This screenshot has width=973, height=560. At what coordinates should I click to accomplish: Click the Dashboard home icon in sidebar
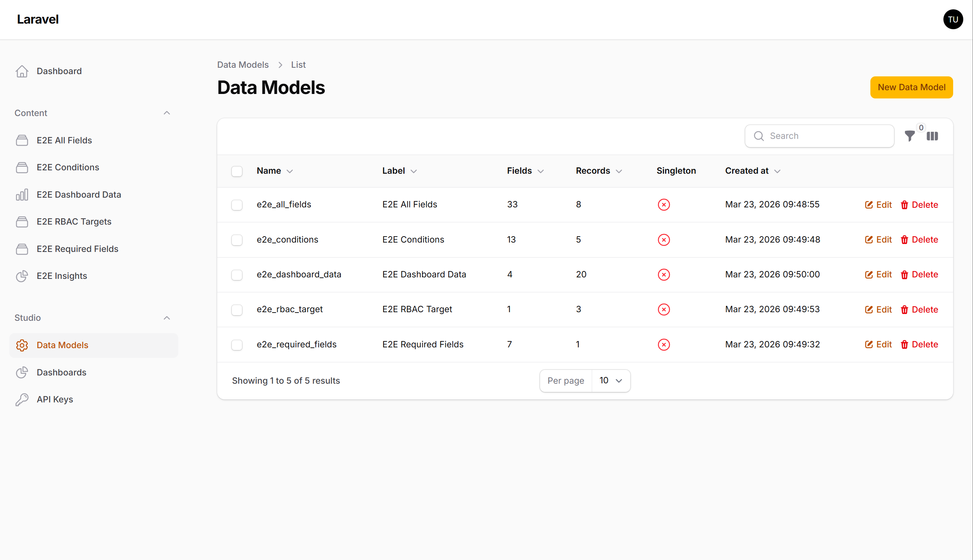[x=22, y=71]
